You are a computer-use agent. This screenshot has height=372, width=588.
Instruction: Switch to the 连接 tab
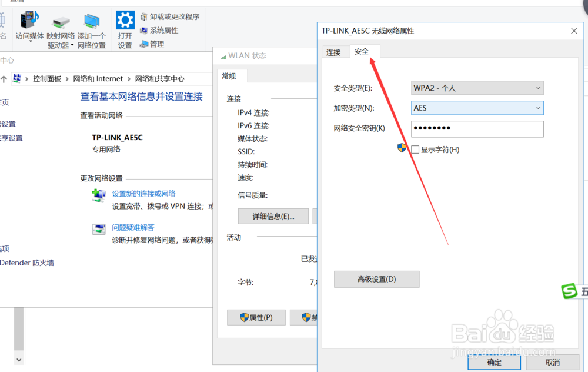335,52
